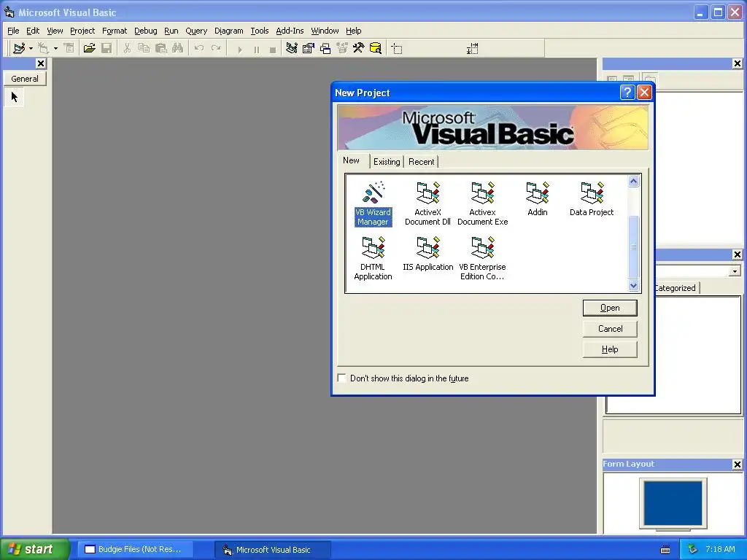Click the Redo arrow icon
This screenshot has height=560, width=747.
coord(216,49)
